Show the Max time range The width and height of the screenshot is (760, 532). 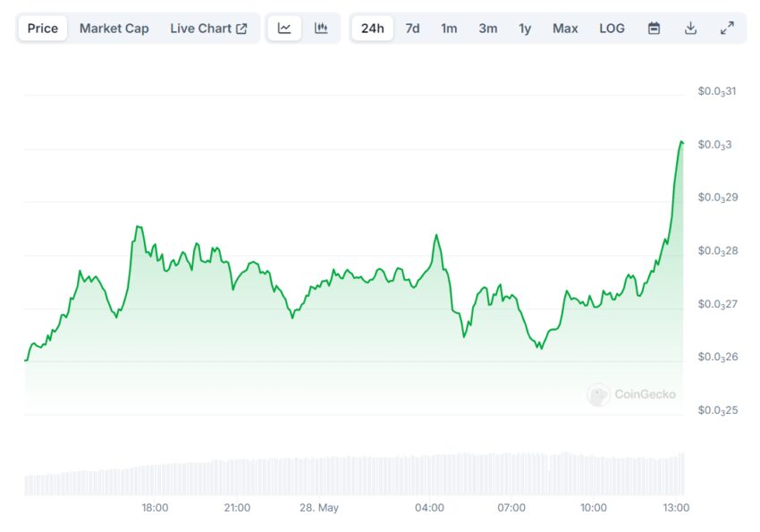point(565,28)
